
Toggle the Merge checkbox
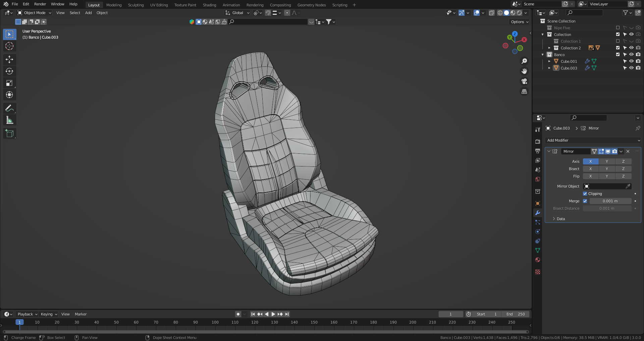click(585, 201)
